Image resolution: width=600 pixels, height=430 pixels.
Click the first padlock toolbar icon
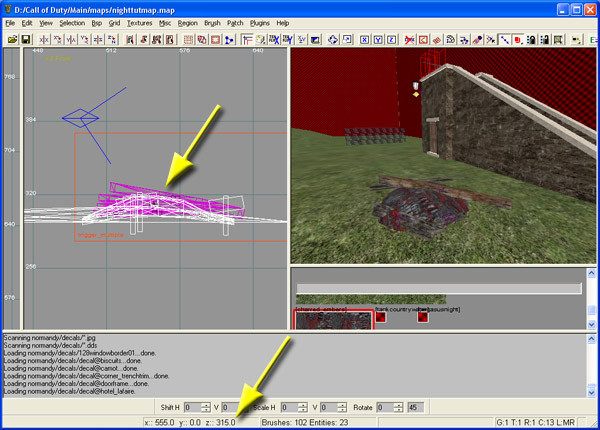(x=531, y=39)
